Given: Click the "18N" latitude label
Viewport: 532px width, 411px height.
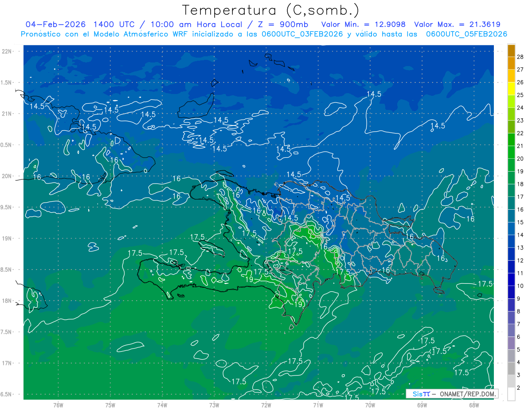Looking at the screenshot, I should [x=8, y=301].
